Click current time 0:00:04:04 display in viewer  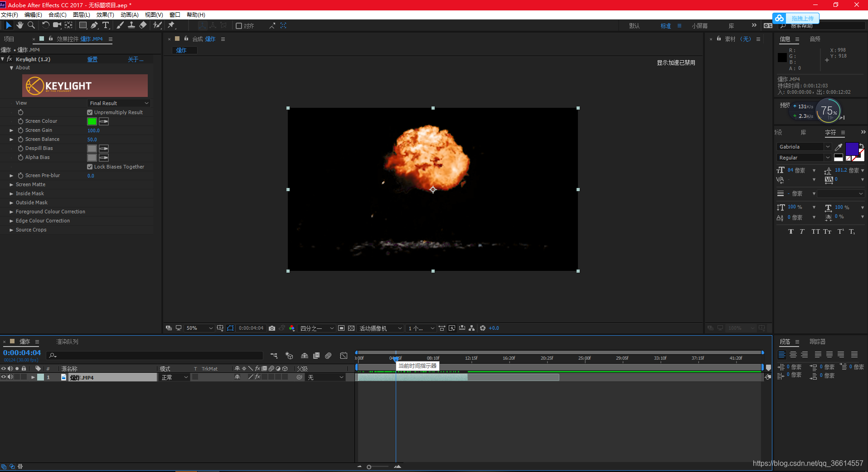pos(251,328)
